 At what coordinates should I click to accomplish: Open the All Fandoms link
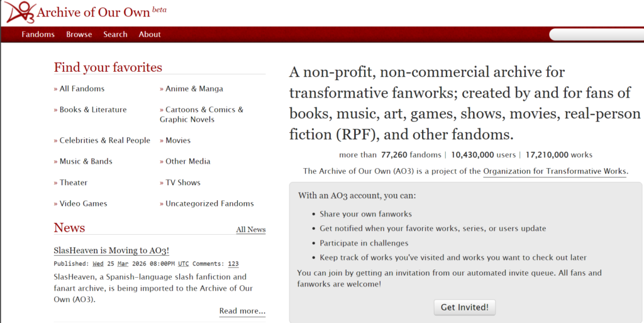coord(82,89)
